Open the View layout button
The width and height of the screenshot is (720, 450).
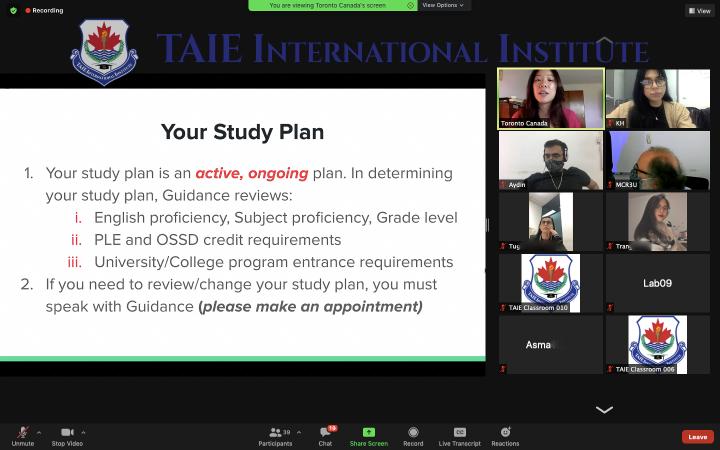pos(700,11)
